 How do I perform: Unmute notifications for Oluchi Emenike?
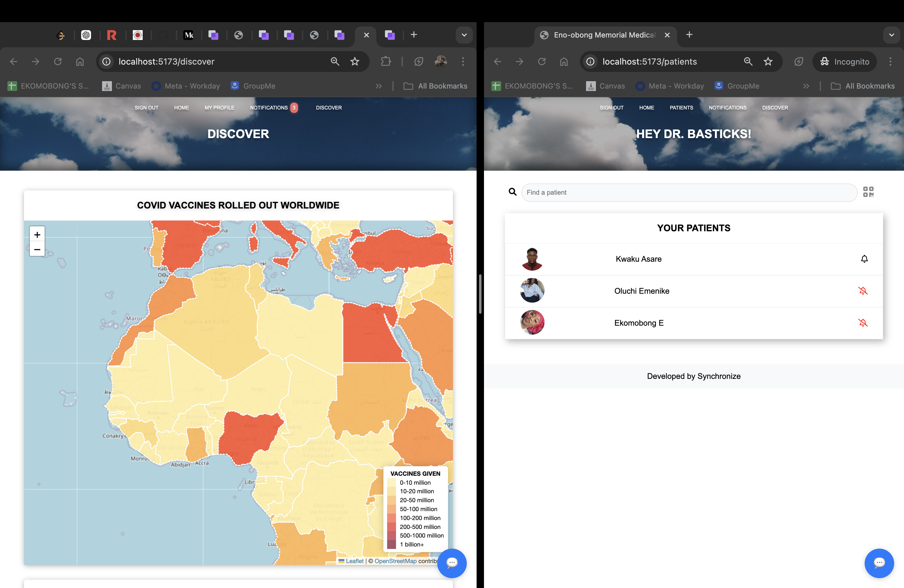pyautogui.click(x=862, y=291)
